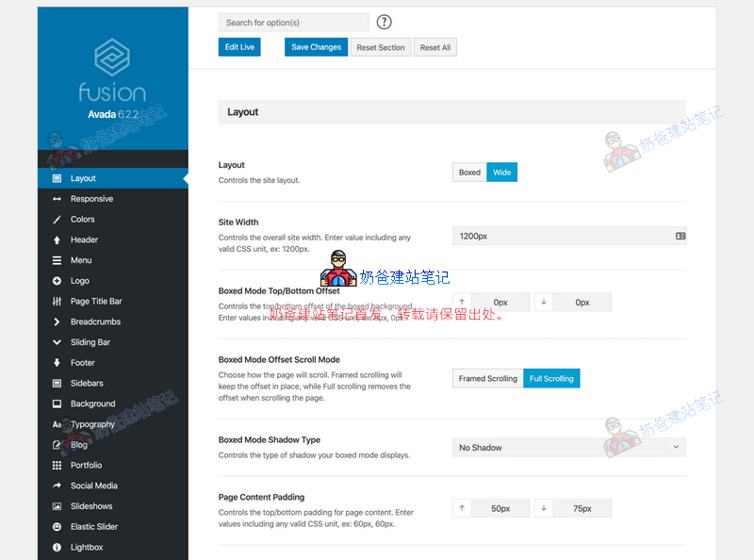Screen dimensions: 754x560
Task: Expand the Breadcrumbs sidebar section
Action: point(95,322)
